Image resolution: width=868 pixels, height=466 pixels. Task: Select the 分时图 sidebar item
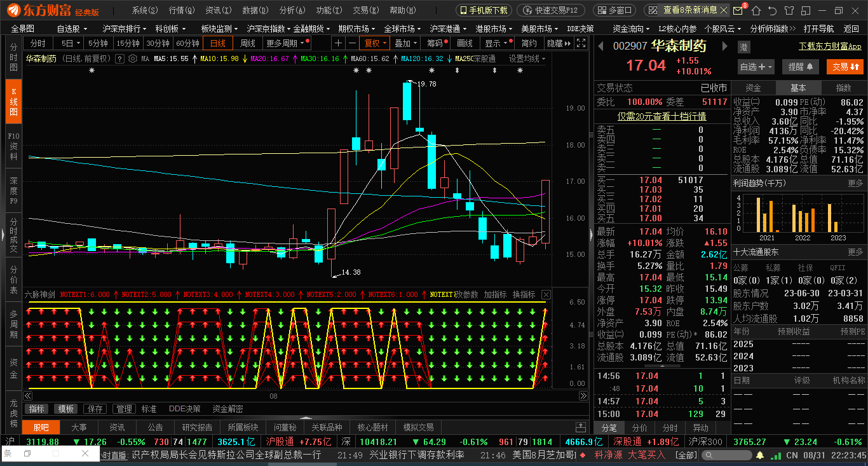point(13,57)
